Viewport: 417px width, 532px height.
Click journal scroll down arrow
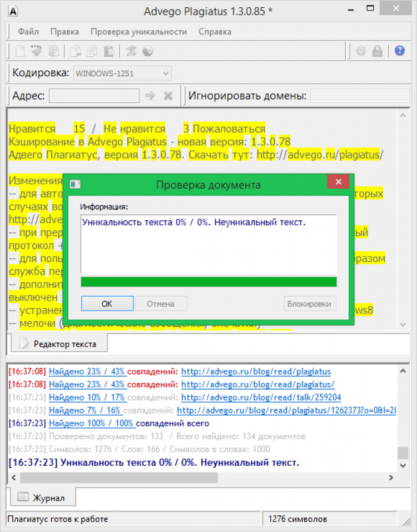tap(403, 465)
